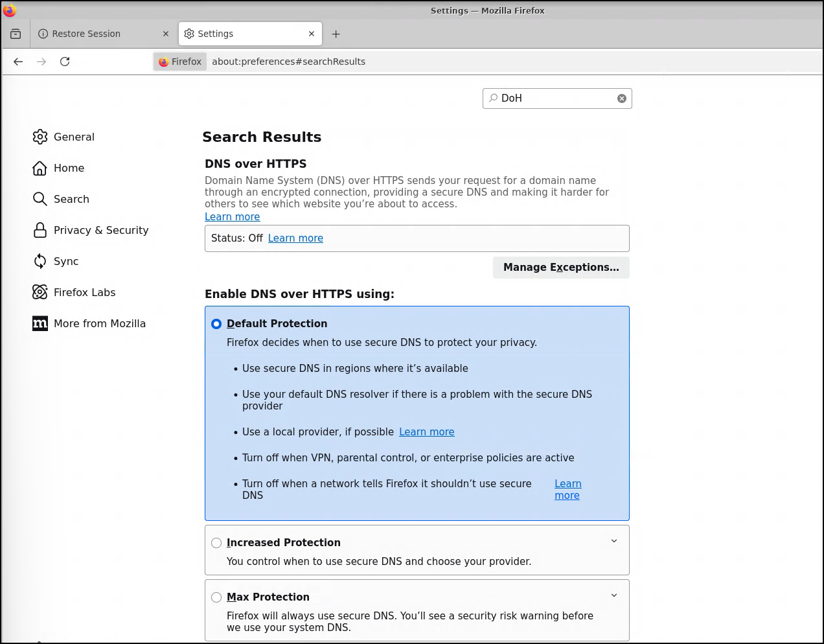Click the Sync arrows icon

(40, 261)
